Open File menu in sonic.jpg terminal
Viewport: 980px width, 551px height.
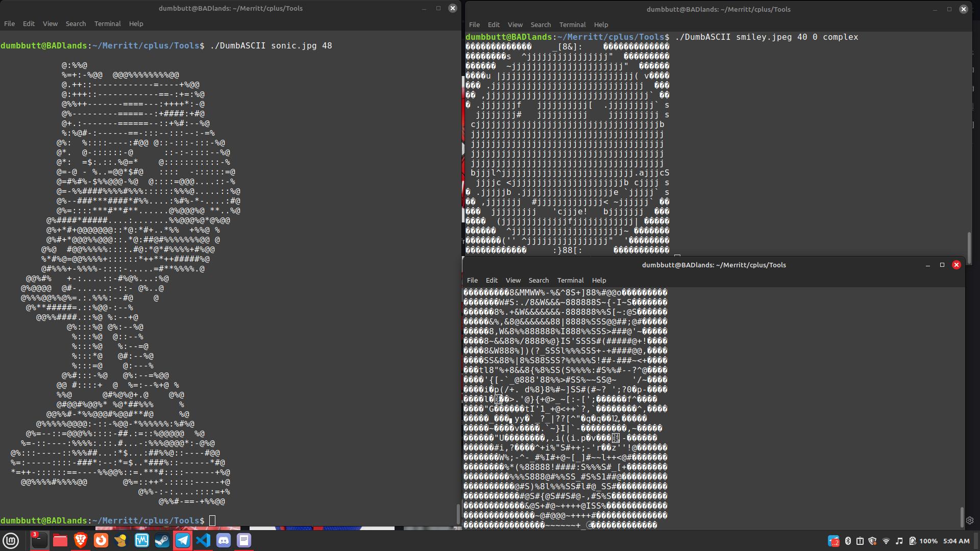coord(9,23)
